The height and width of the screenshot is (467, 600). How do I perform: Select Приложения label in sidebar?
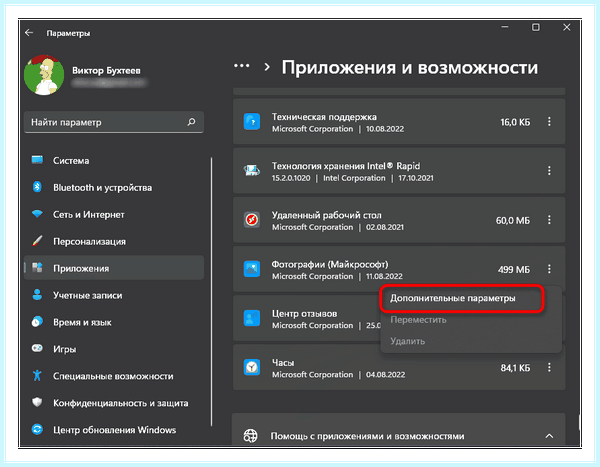coord(81,268)
